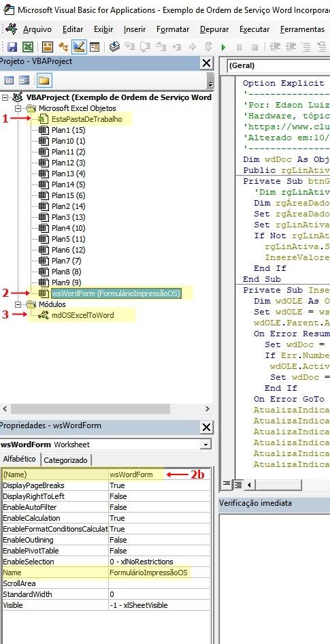Click code window scroll left arrow

pos(249,485)
